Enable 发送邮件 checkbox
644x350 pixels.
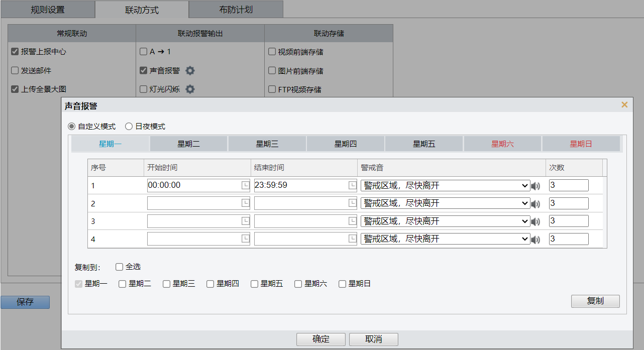point(15,71)
